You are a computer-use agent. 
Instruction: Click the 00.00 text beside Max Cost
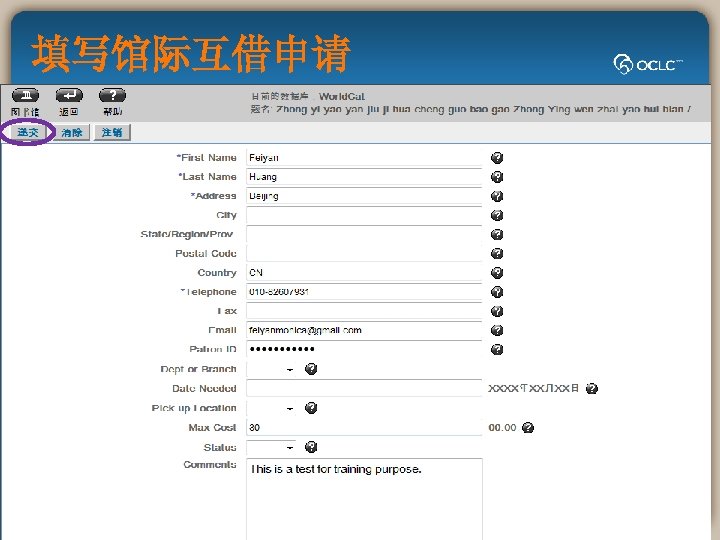point(502,428)
